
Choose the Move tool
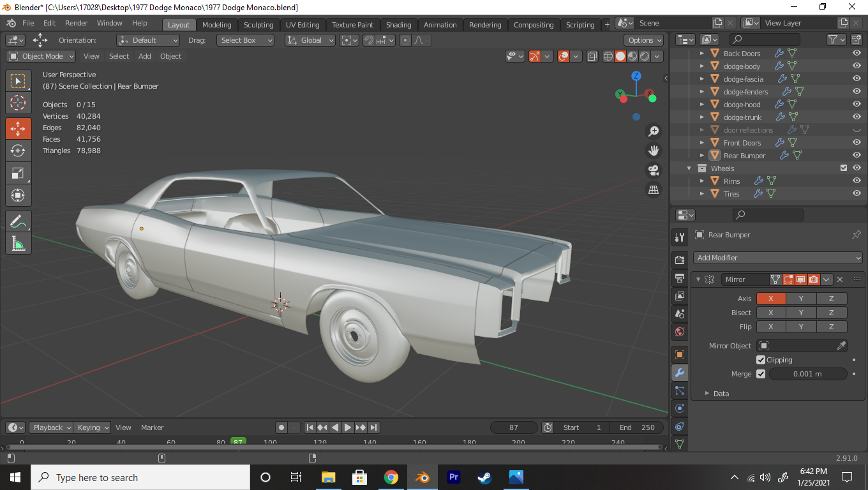19,129
